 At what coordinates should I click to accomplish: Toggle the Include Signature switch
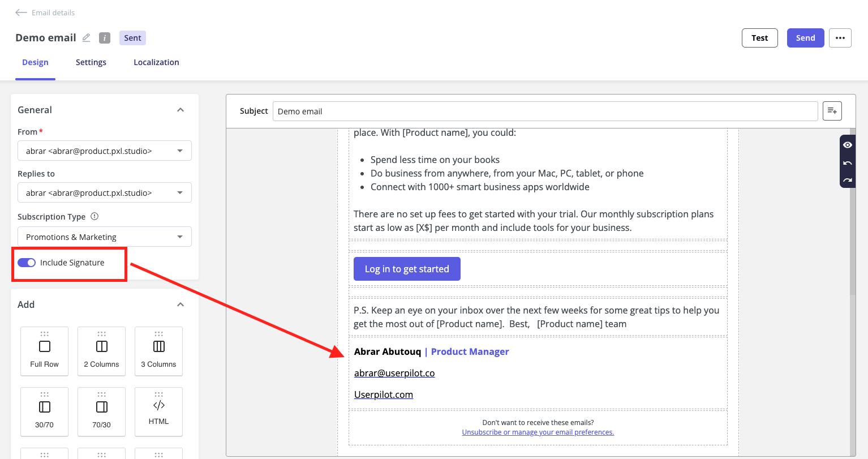(x=27, y=263)
